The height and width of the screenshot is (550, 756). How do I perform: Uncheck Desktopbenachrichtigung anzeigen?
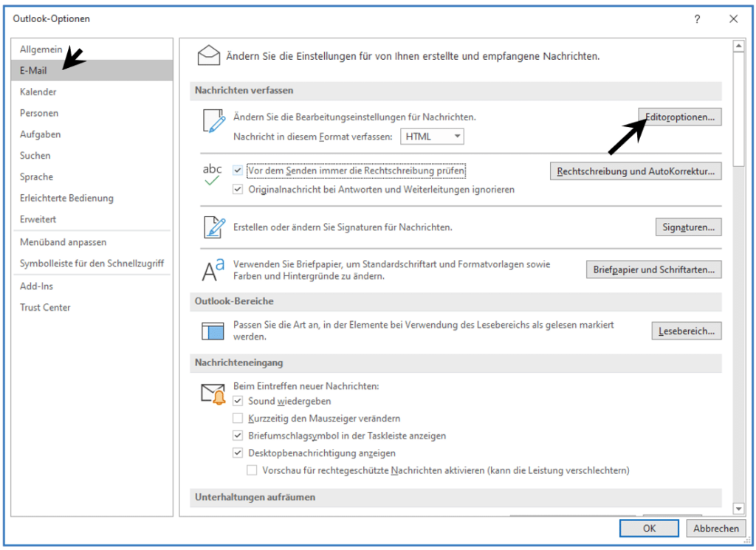(238, 453)
